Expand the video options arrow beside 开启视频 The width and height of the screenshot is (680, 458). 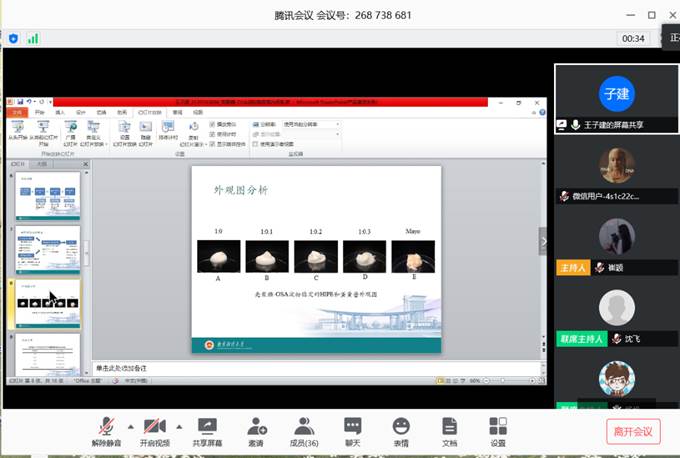tap(177, 425)
